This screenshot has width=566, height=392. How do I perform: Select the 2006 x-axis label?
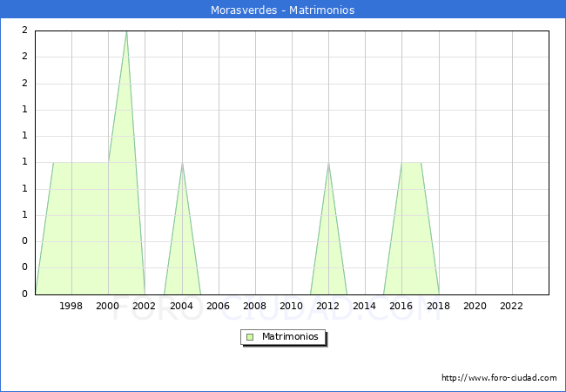point(218,306)
